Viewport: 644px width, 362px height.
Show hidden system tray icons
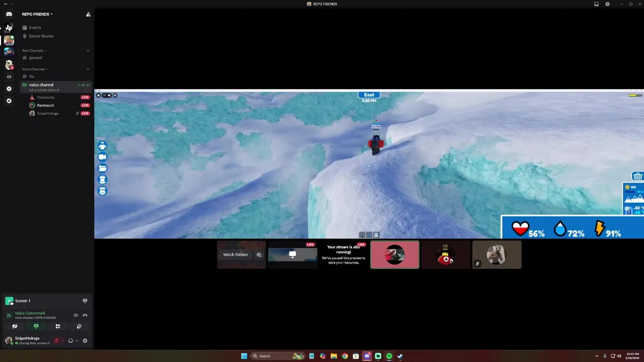597,356
